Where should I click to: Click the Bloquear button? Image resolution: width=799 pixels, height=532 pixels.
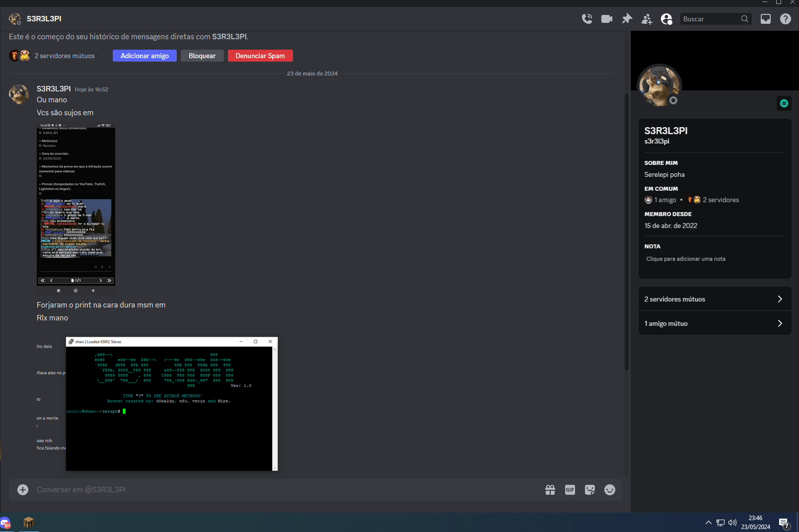202,56
